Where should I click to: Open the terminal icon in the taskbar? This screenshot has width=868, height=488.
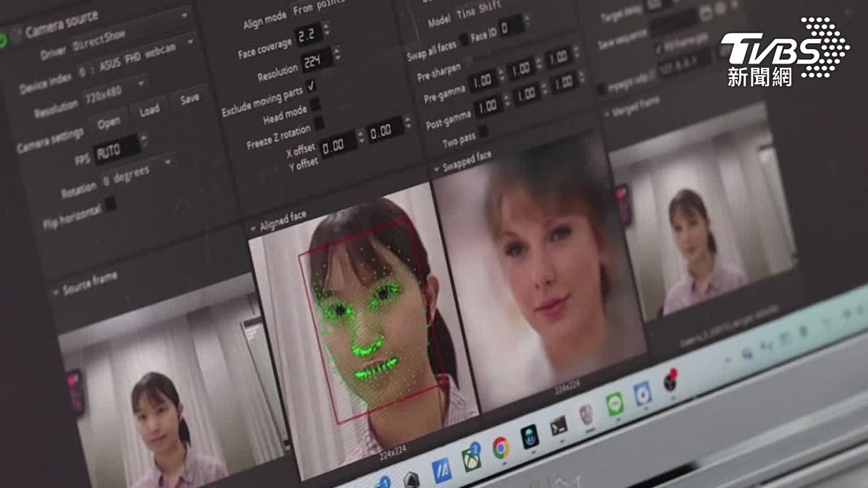point(558,426)
